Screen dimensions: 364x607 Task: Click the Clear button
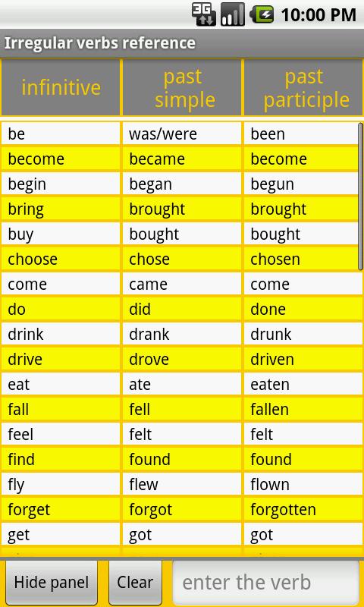135,582
